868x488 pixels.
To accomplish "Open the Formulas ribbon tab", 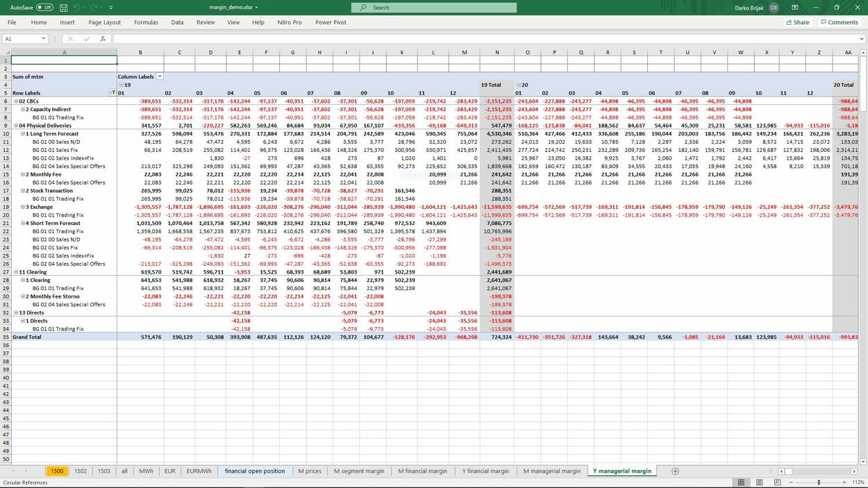I will coord(146,22).
